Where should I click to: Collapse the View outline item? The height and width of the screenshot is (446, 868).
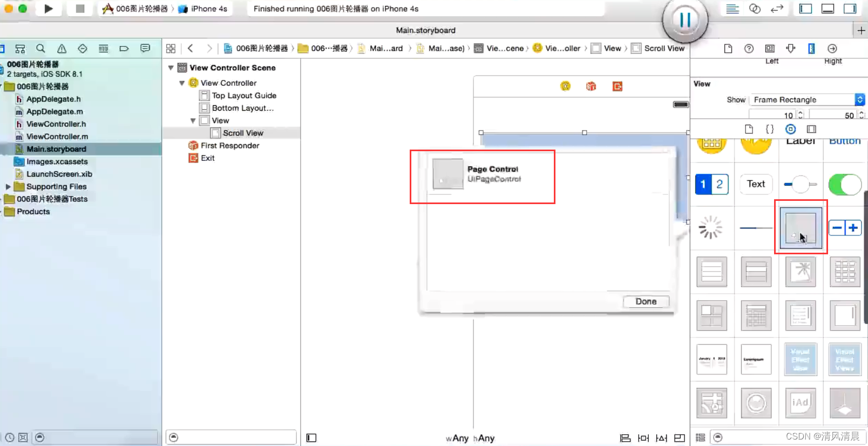tap(193, 120)
